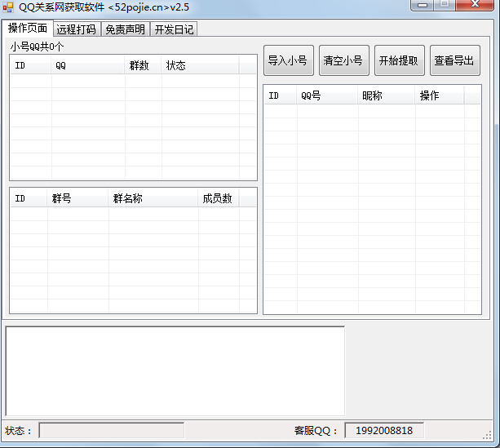Open the 远程打码 tab
This screenshot has width=500, height=448.
coord(77,29)
